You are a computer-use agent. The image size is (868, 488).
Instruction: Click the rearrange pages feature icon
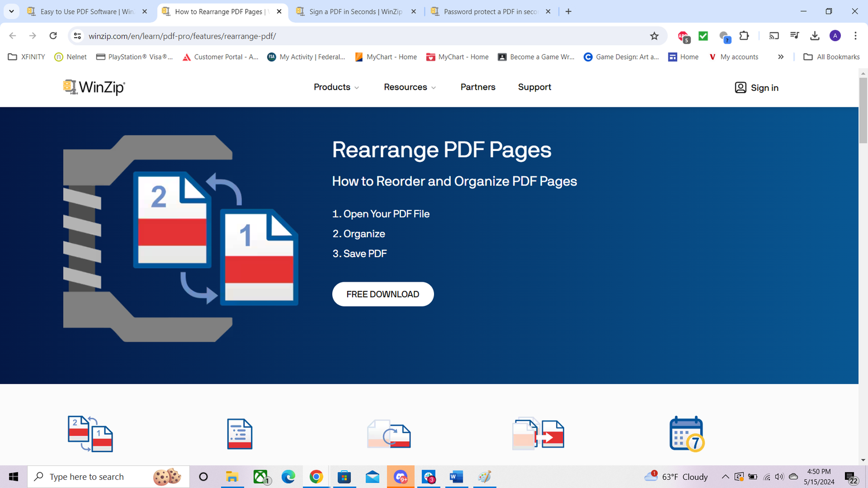pos(90,434)
